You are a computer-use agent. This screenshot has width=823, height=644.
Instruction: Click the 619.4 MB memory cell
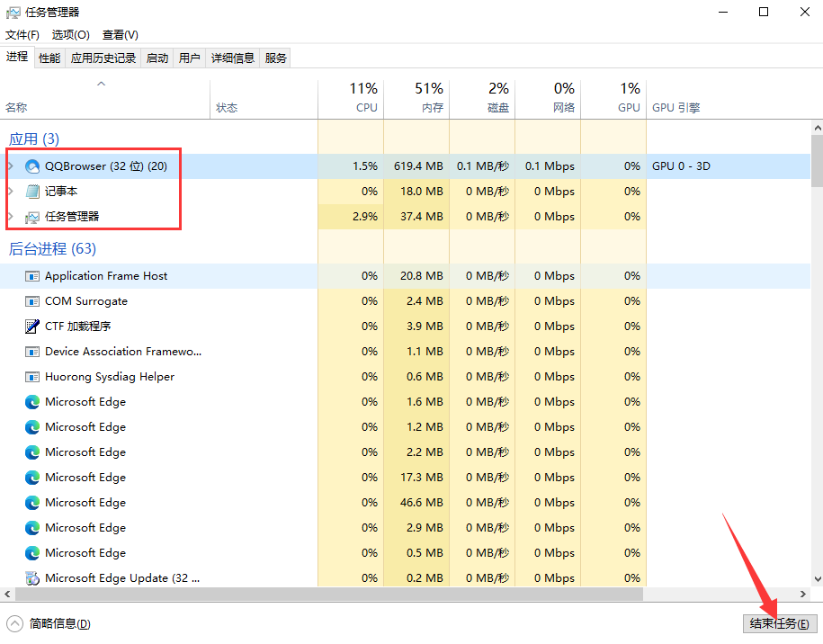tap(418, 166)
